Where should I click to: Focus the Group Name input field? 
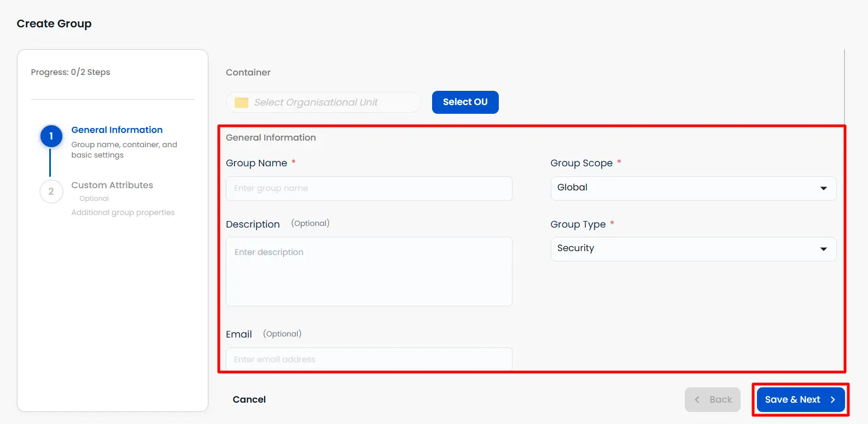pos(369,188)
